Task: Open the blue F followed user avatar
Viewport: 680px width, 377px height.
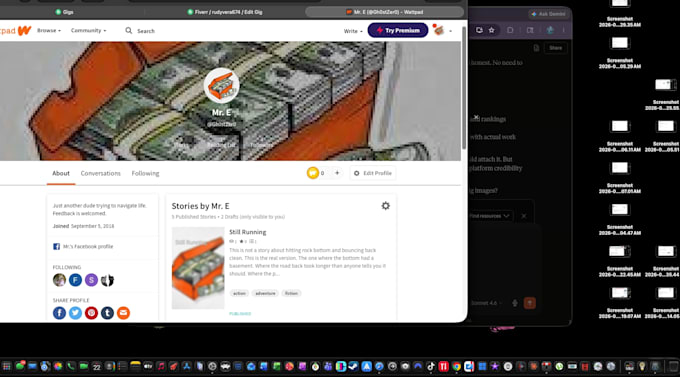Action: click(75, 280)
